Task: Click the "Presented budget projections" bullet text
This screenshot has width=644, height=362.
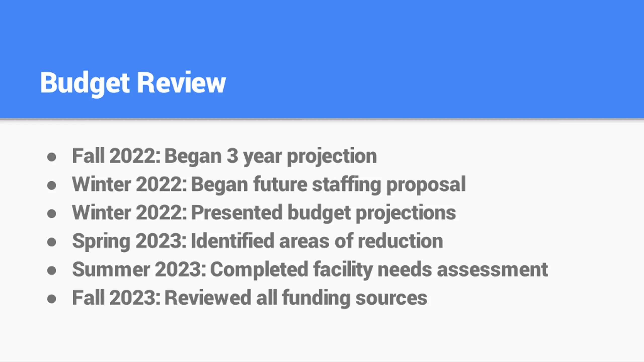Action: point(324,213)
